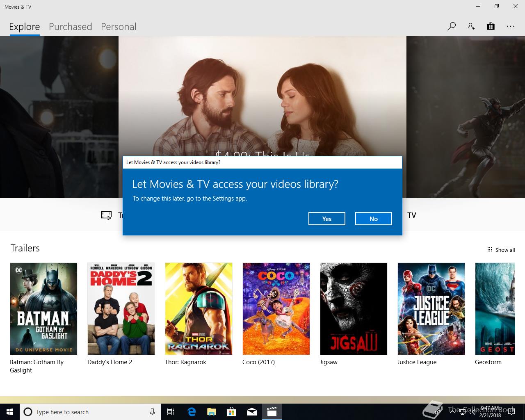Open the Jigsaw poster

click(x=354, y=309)
